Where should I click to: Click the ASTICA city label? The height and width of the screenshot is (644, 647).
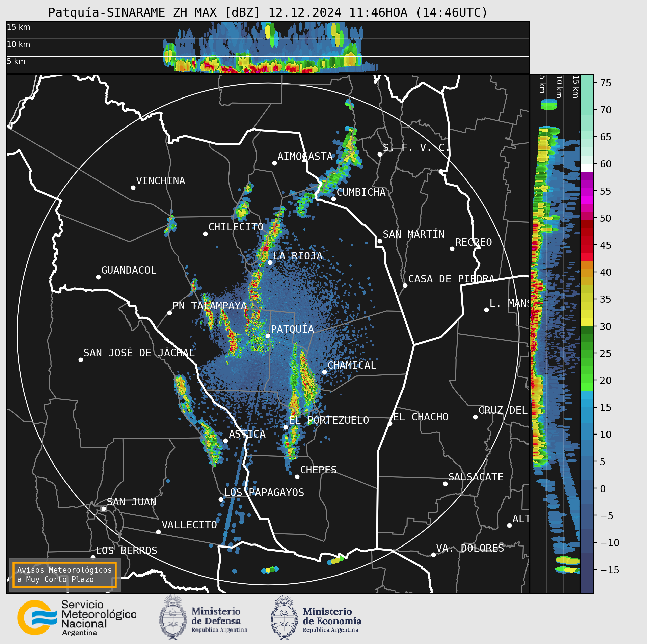pos(247,434)
